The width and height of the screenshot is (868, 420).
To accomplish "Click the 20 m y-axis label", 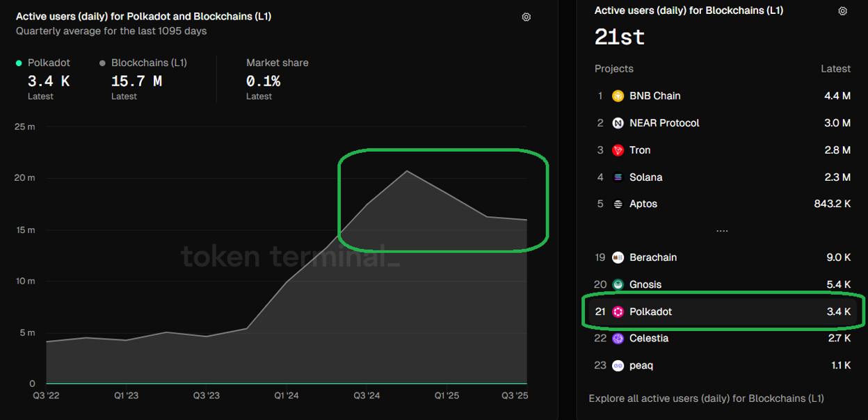I will [x=24, y=178].
